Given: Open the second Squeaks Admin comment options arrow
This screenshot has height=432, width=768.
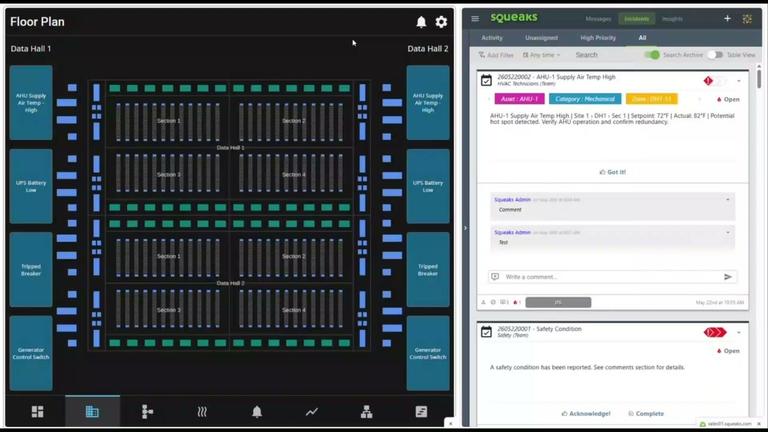Looking at the screenshot, I should point(728,233).
